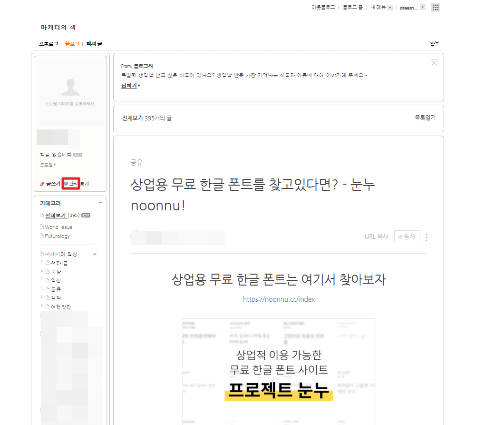The width and height of the screenshot is (504, 425).
Task: Open 통계 next to 관리 in the sidebar
Action: pos(85,184)
